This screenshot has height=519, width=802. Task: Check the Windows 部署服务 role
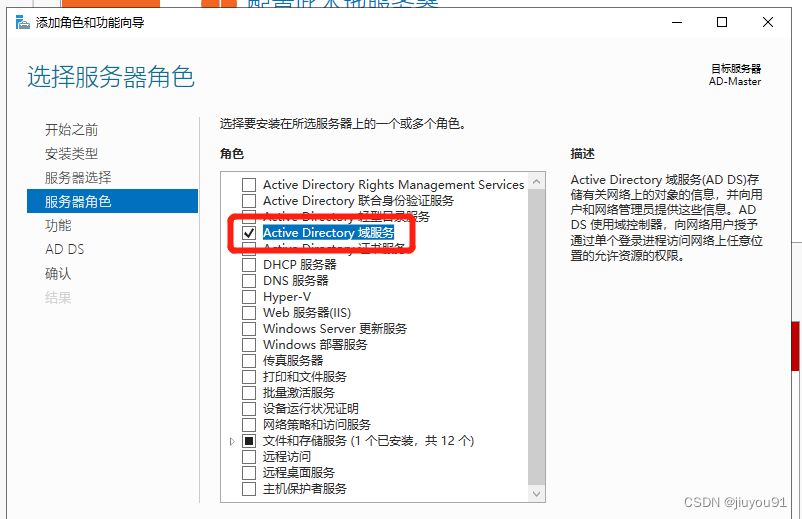[249, 345]
